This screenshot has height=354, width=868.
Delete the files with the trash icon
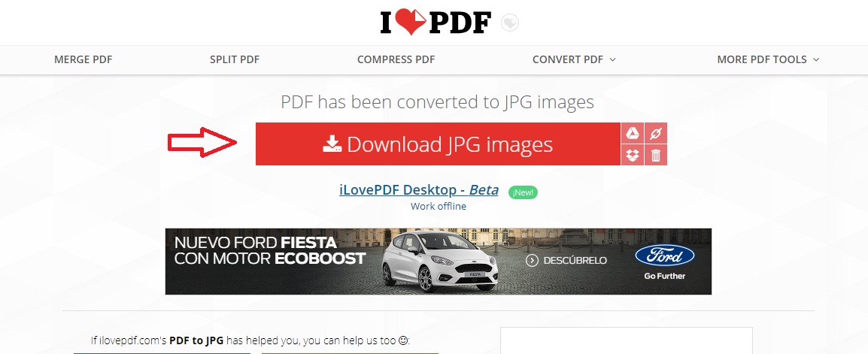(x=656, y=155)
